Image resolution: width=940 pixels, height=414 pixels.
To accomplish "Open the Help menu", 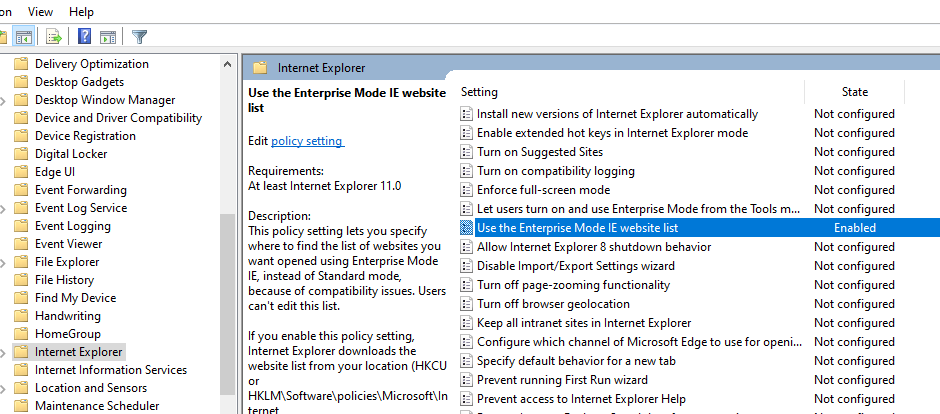I will (x=81, y=11).
